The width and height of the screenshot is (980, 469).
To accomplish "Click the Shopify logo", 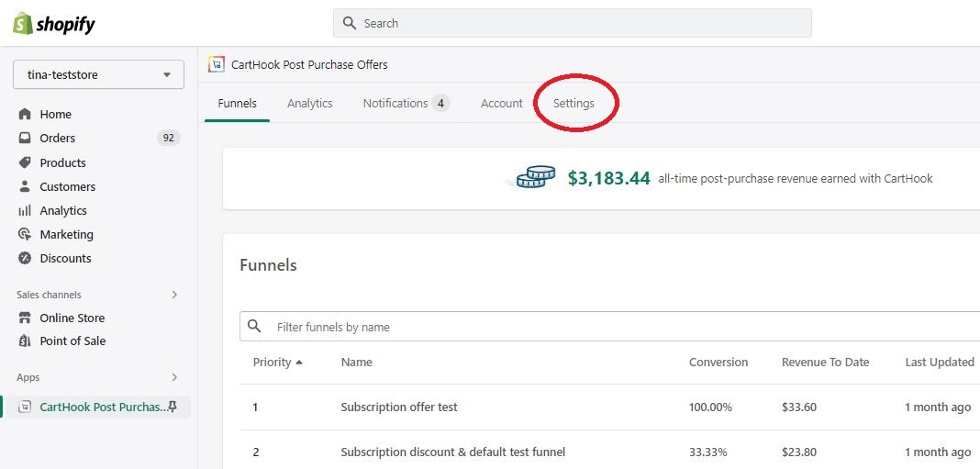I will point(54,23).
